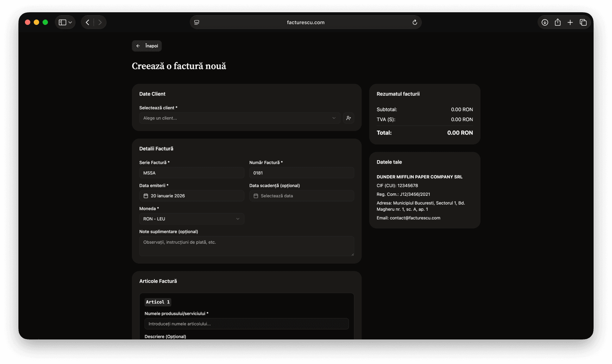Screen dimensions: 612x364
Task: Open a new tab with plus icon
Action: coord(570,22)
